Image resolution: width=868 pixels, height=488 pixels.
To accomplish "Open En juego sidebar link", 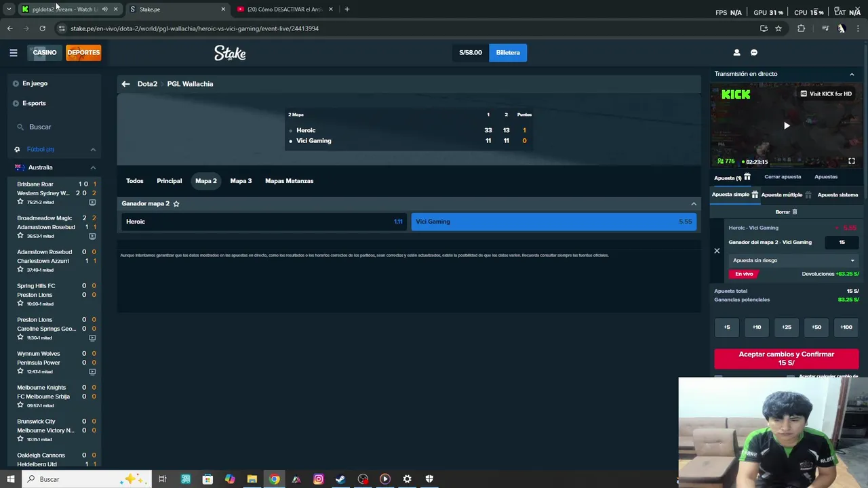I will [x=35, y=83].
